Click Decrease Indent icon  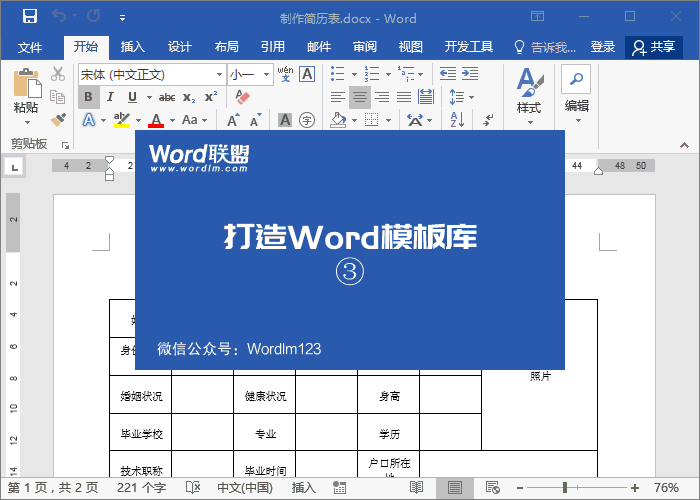[x=448, y=74]
